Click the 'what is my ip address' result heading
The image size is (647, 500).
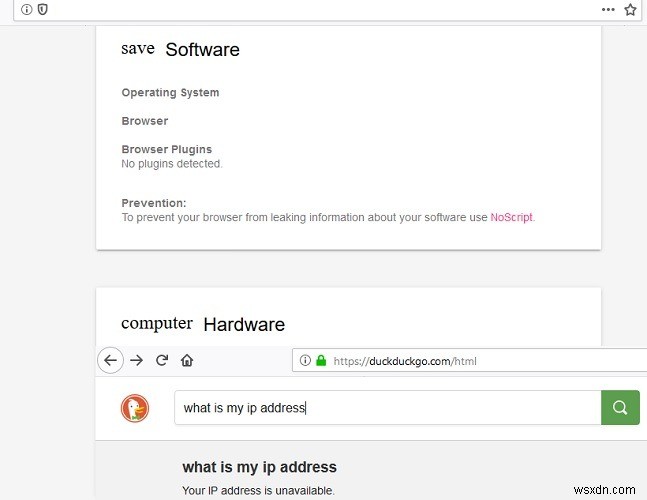coord(259,467)
